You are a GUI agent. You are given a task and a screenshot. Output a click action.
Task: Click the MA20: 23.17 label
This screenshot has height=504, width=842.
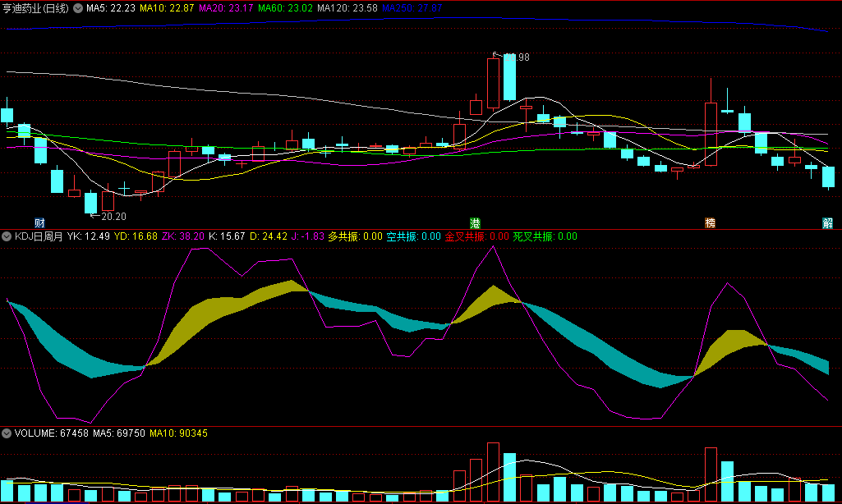226,8
